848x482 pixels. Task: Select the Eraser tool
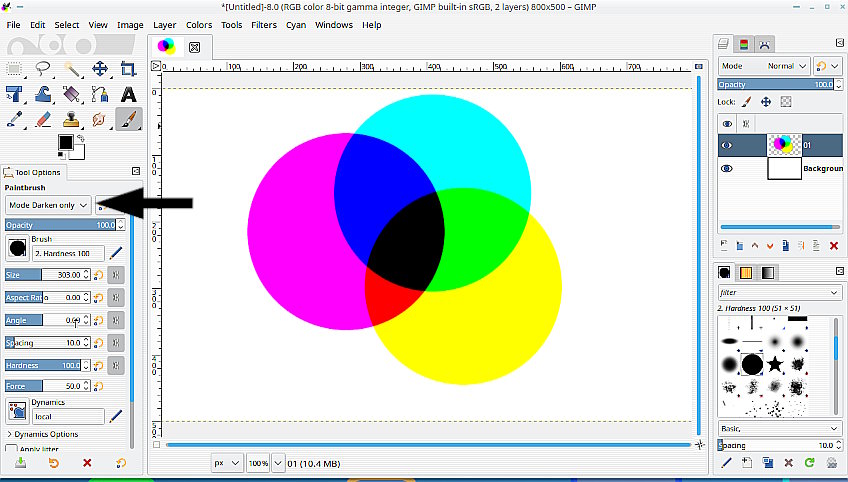pyautogui.click(x=43, y=119)
